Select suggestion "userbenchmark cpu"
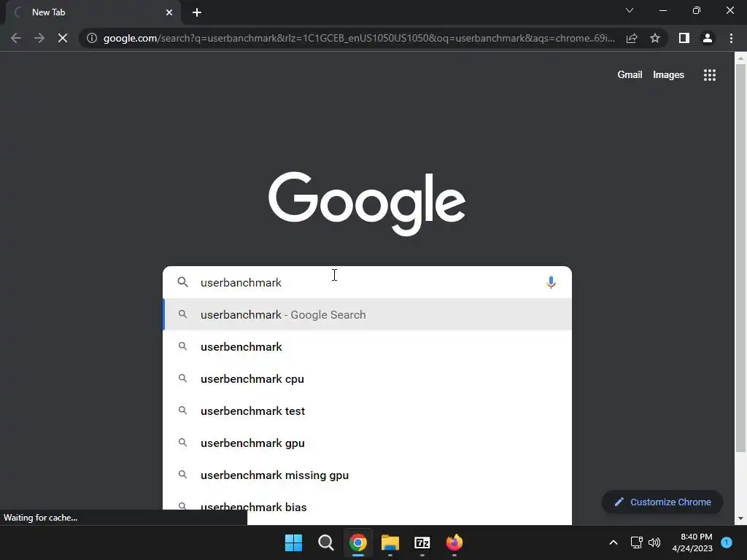Image resolution: width=747 pixels, height=560 pixels. click(368, 378)
